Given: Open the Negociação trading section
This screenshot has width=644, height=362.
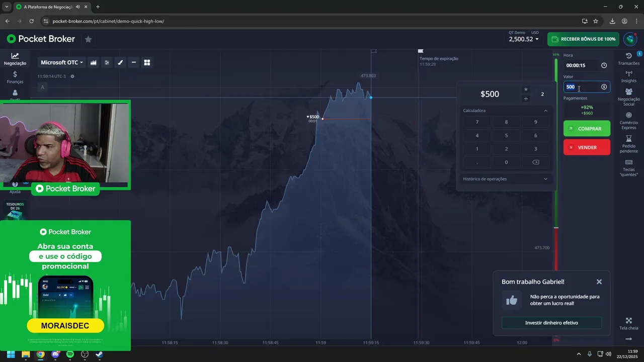Looking at the screenshot, I should point(15,59).
